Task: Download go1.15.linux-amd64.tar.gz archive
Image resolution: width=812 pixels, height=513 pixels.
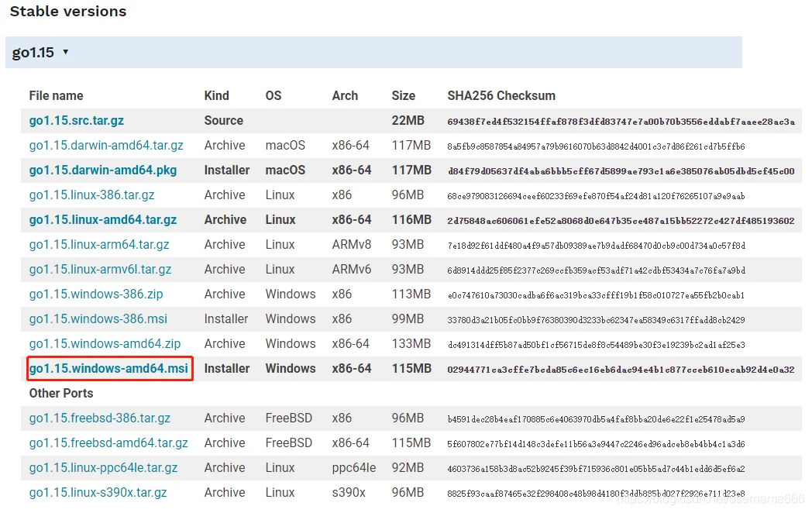Action: click(x=103, y=220)
